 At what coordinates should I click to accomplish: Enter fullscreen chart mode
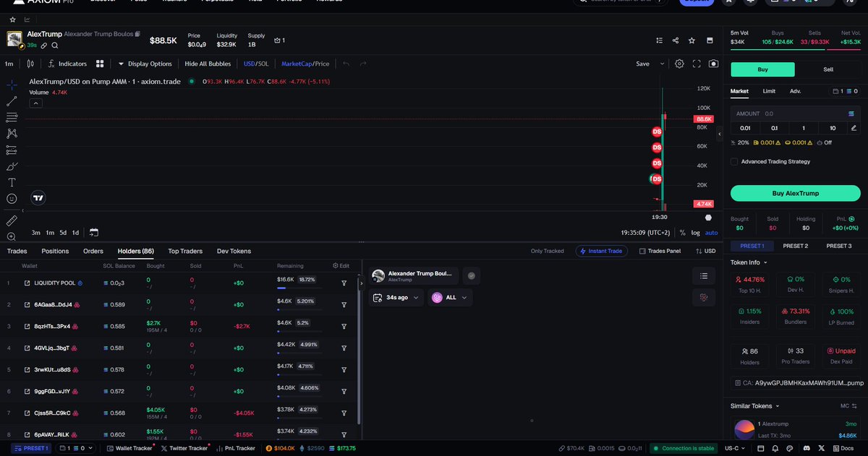point(697,64)
